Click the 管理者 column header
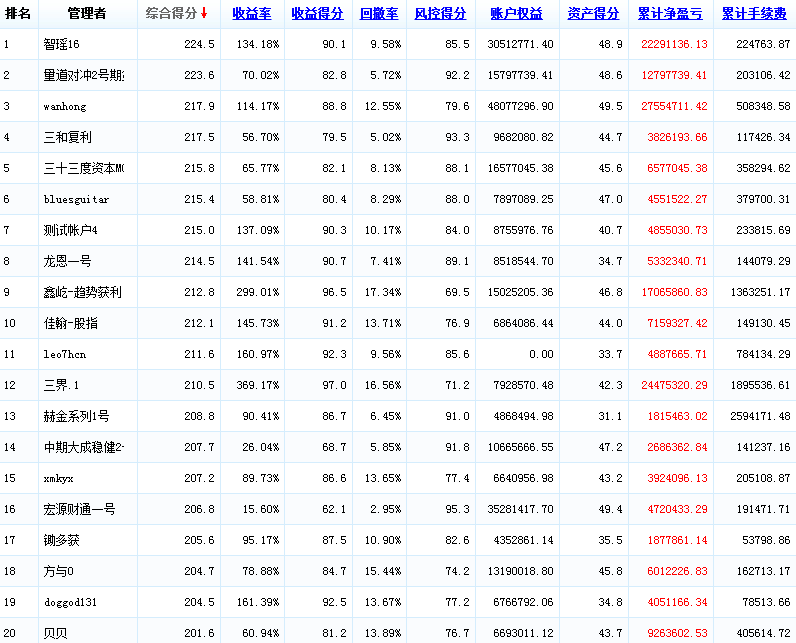This screenshot has height=643, width=796. pos(87,14)
